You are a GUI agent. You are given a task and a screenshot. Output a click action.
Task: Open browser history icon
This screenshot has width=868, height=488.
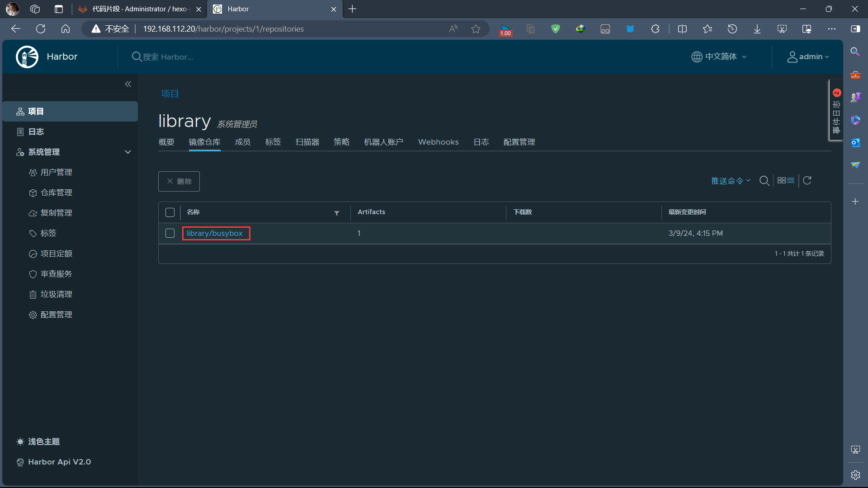point(732,29)
